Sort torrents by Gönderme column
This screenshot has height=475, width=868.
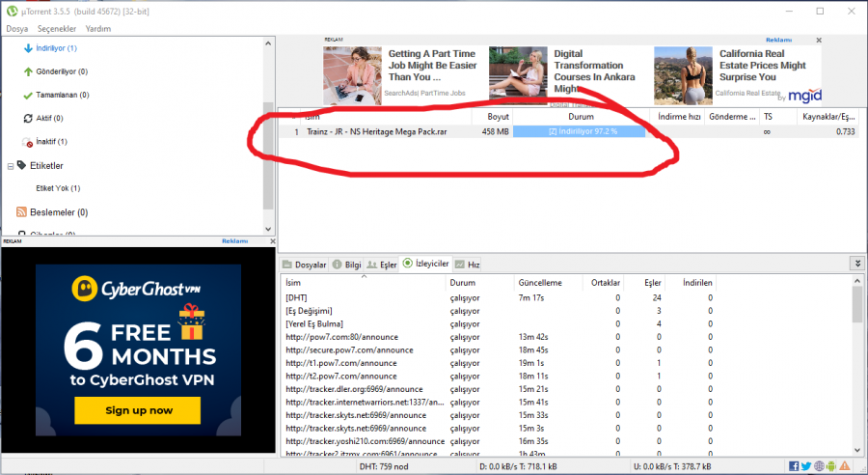pyautogui.click(x=732, y=117)
